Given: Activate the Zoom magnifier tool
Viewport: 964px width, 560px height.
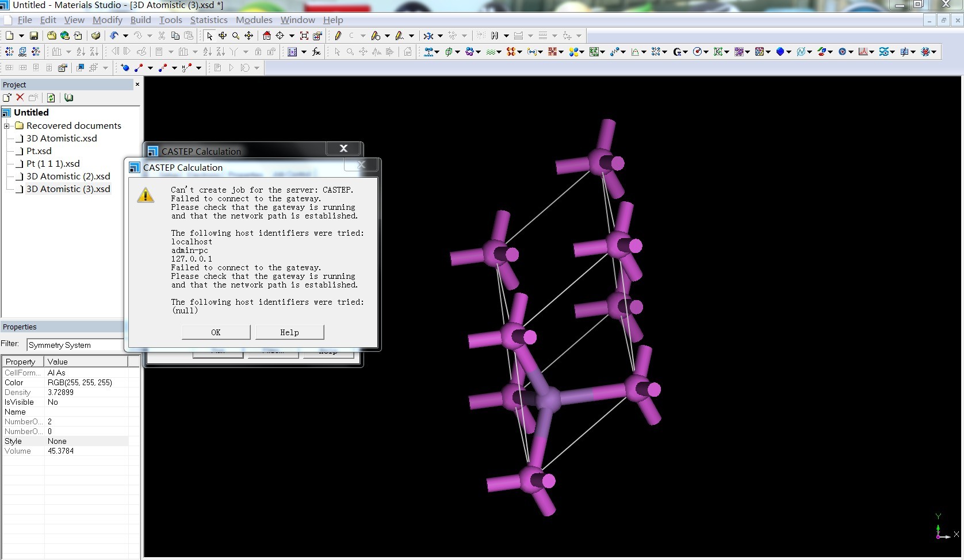Looking at the screenshot, I should [236, 36].
